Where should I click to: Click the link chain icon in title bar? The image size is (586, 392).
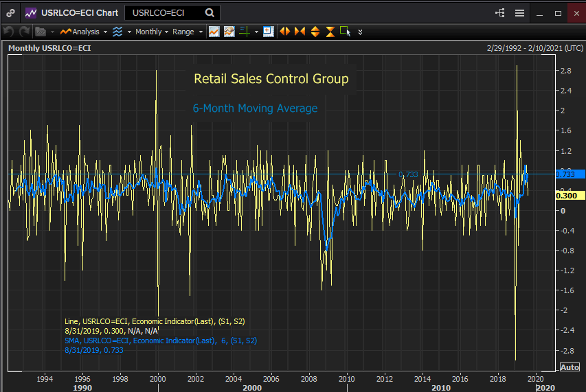pyautogui.click(x=12, y=12)
